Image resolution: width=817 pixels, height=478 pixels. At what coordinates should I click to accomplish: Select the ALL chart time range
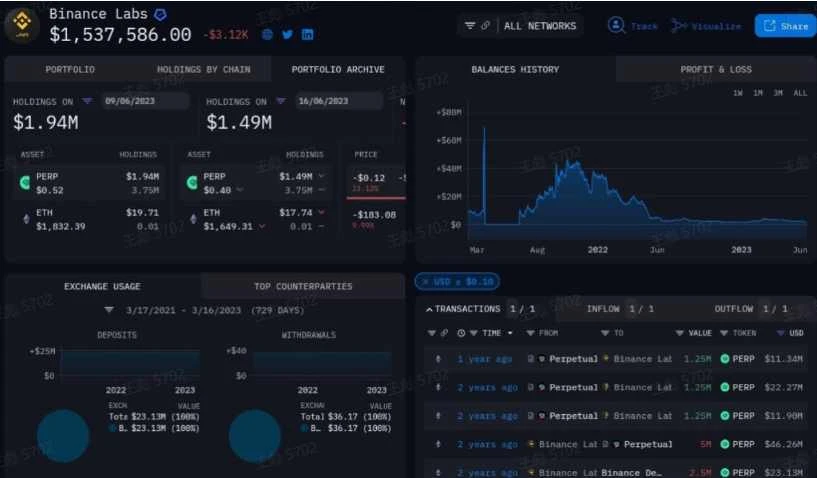click(x=800, y=93)
